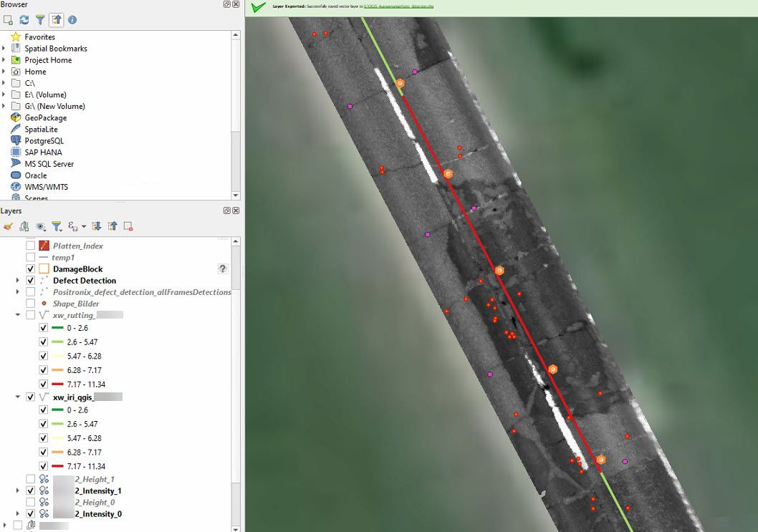758x532 pixels.
Task: Uncheck the 2_Intensity_1 layer
Action: [31, 490]
